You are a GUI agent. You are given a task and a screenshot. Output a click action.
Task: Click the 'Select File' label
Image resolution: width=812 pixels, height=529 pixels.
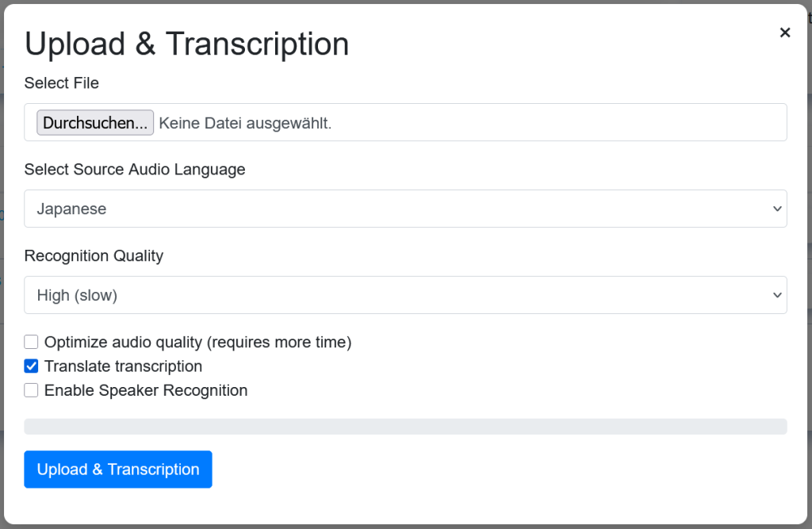tap(62, 83)
